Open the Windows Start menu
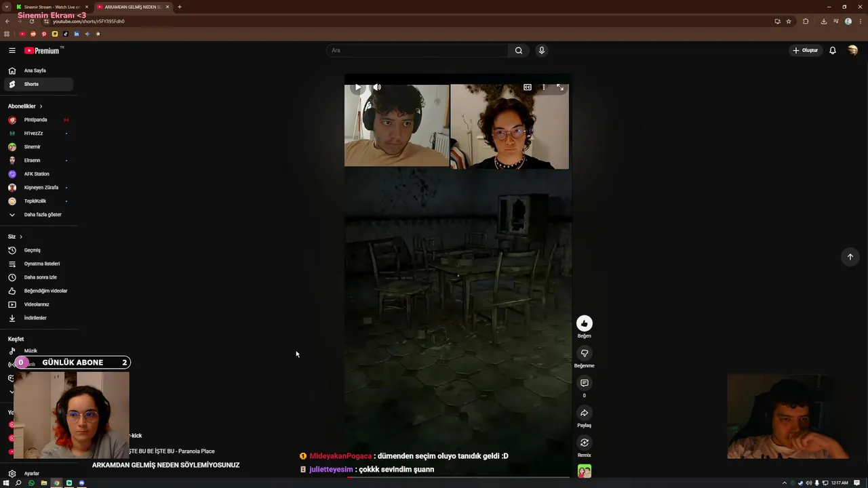Image resolution: width=868 pixels, height=488 pixels. coord(6,483)
